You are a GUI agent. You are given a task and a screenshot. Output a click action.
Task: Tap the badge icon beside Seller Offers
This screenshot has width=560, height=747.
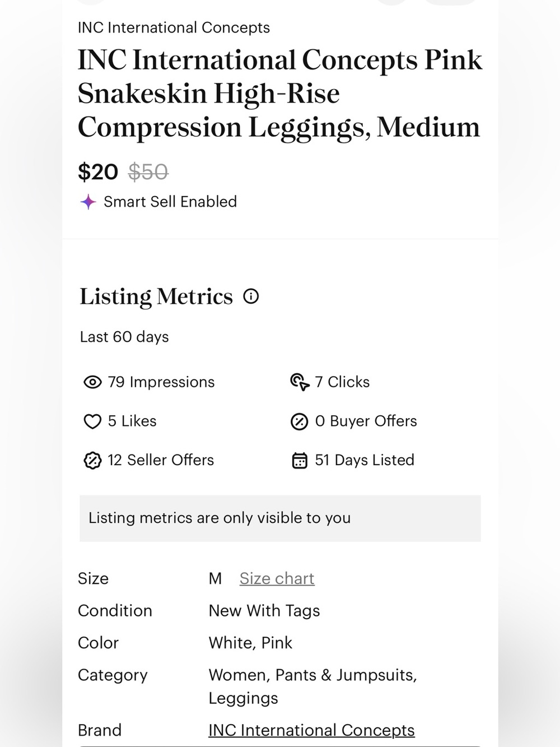click(92, 461)
